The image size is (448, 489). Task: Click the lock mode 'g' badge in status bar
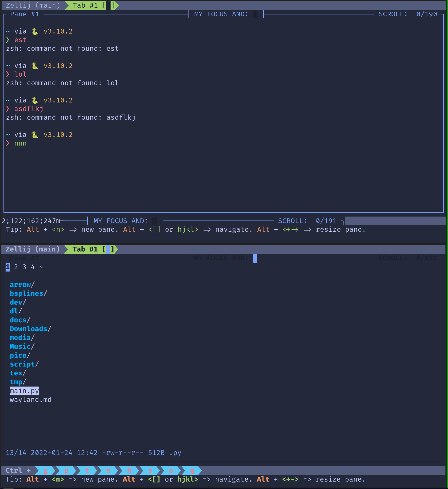coord(46,471)
